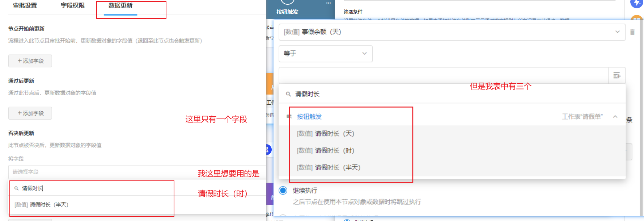Click the chevron arrow of 事假余额 dropdown
Image resolution: width=644 pixels, height=221 pixels.
617,32
